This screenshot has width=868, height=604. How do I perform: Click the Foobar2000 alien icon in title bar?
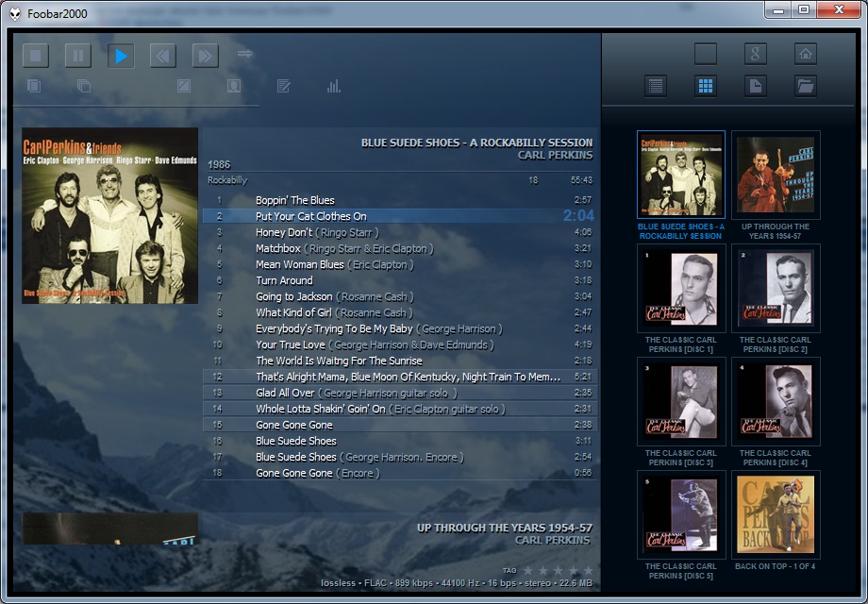coord(15,13)
